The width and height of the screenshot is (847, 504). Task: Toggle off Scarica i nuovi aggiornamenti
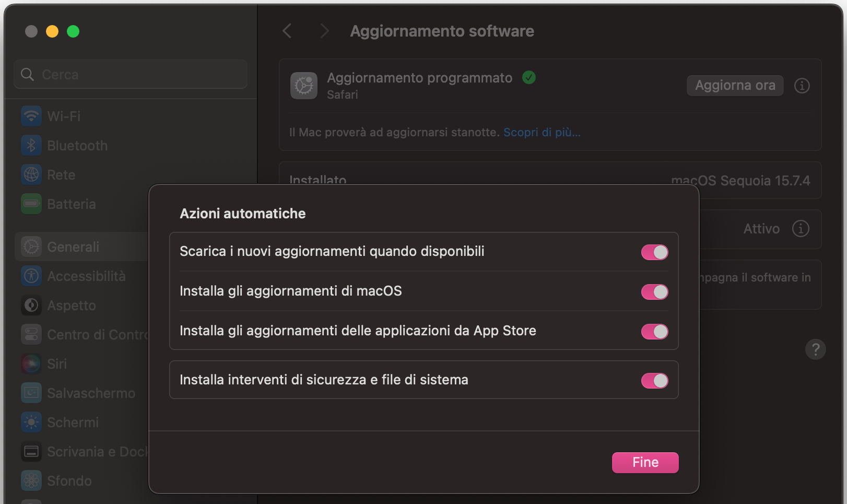[655, 252]
